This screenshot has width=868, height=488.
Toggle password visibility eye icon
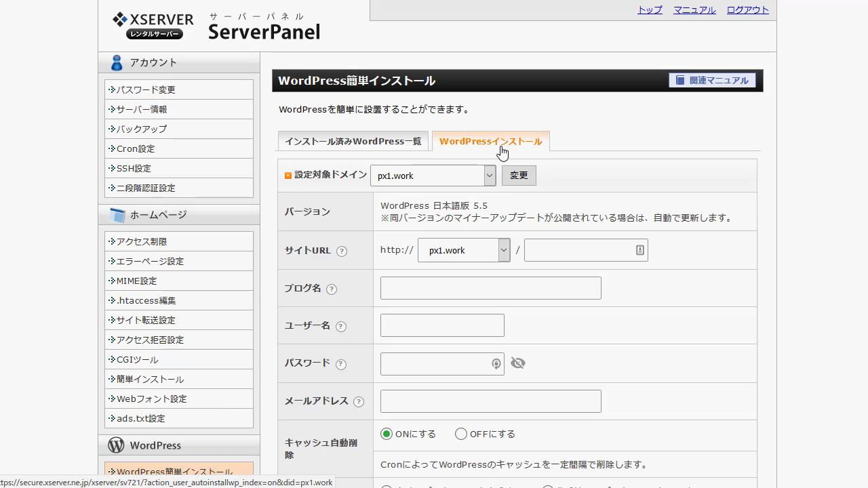[x=518, y=363]
